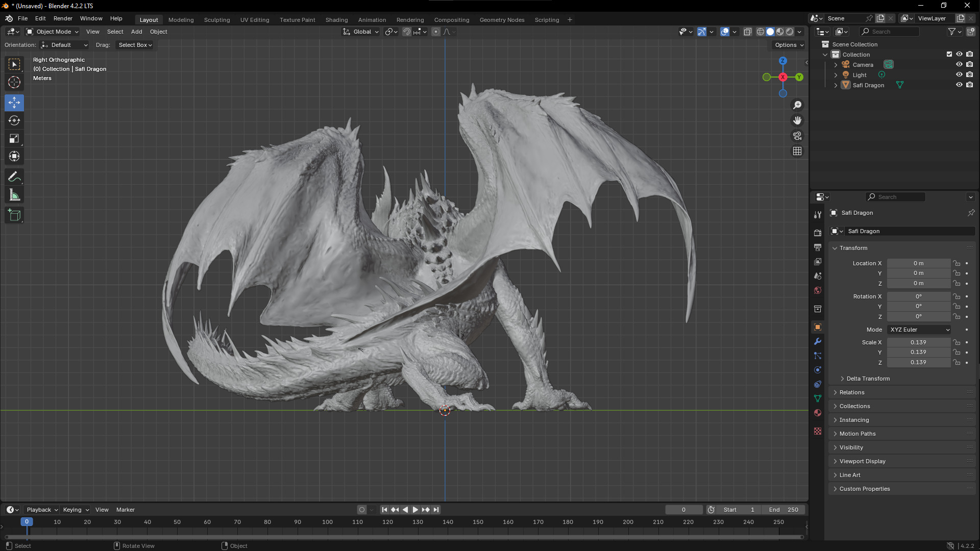Open the Keying popover
Viewport: 980px width, 551px height.
pos(76,510)
